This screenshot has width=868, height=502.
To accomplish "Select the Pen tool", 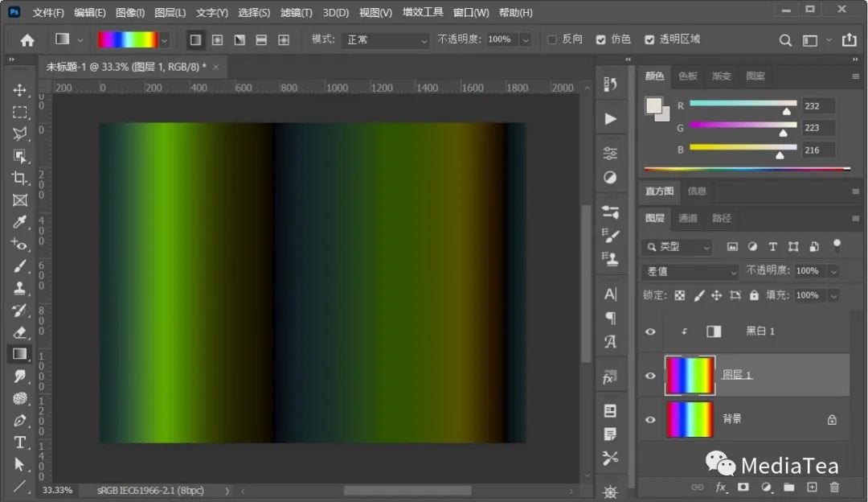I will pos(20,420).
